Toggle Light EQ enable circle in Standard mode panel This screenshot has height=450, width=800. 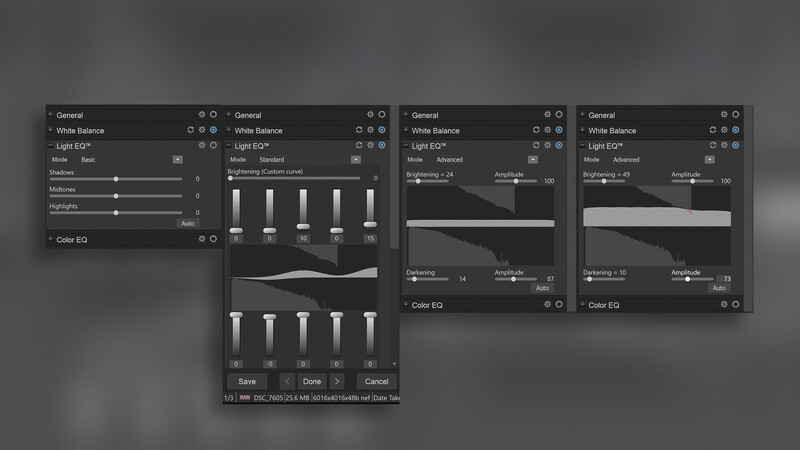tap(382, 145)
